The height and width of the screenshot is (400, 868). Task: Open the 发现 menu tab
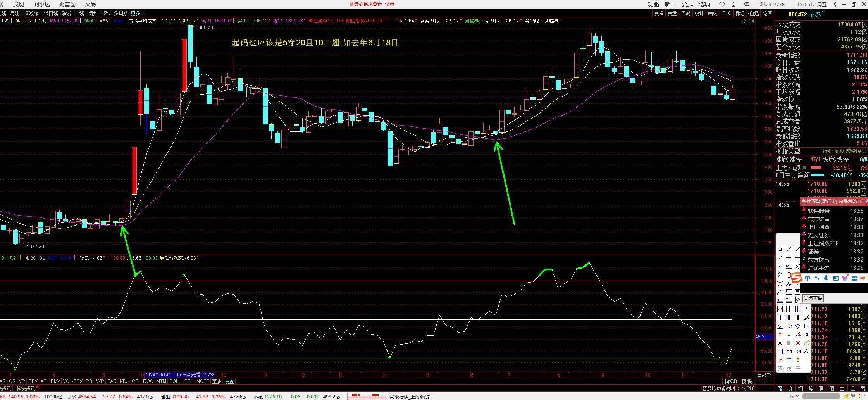point(18,4)
